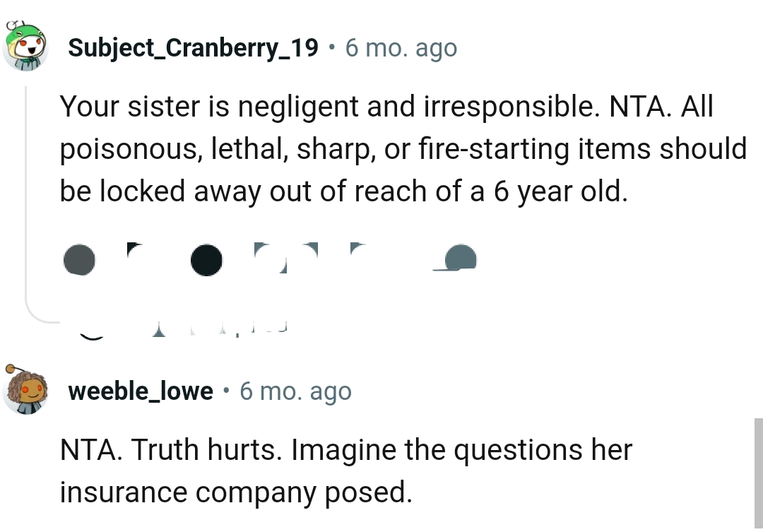The width and height of the screenshot is (763, 532).
Task: Open Subject_Cranberry_19's profile link
Action: pos(193,48)
